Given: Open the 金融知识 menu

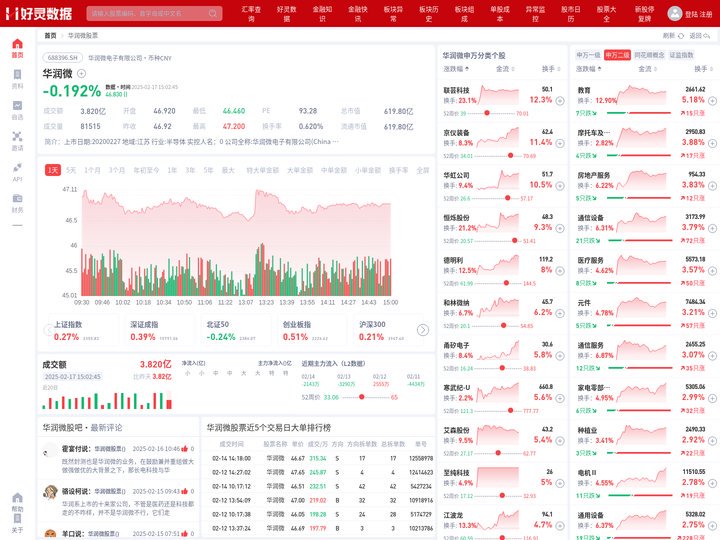Looking at the screenshot, I should (x=322, y=14).
